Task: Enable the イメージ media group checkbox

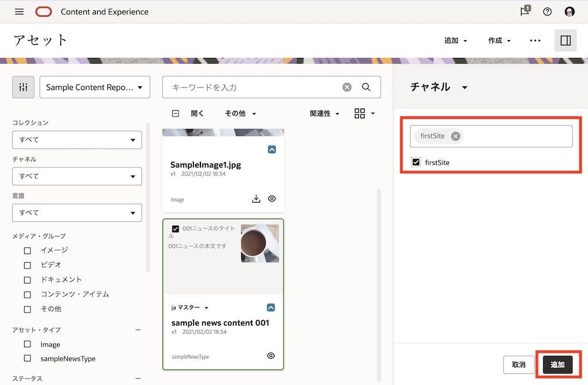Action: click(x=28, y=250)
